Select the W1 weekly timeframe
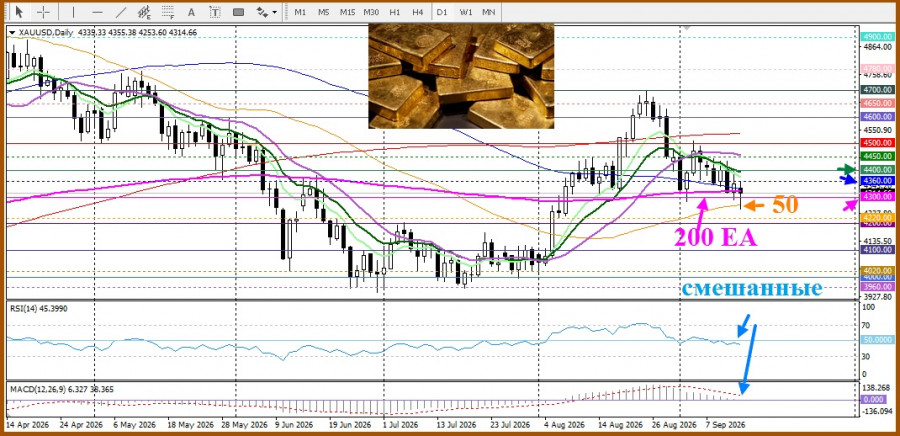 (465, 11)
